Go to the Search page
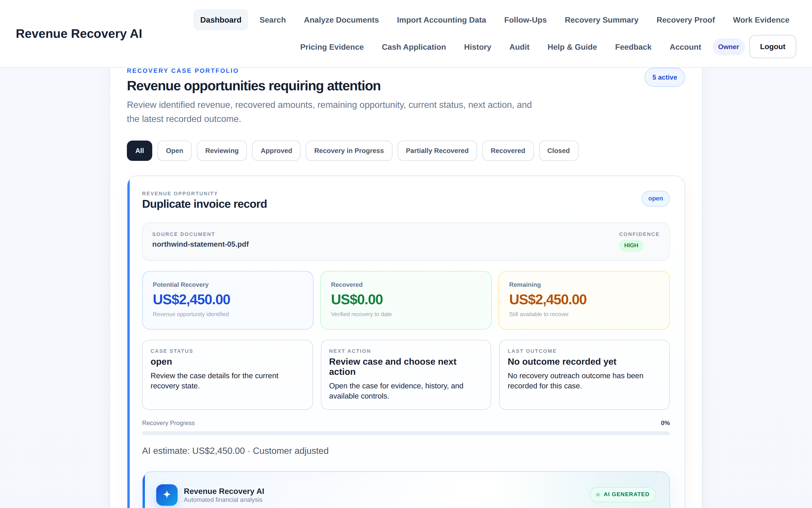 [x=272, y=20]
